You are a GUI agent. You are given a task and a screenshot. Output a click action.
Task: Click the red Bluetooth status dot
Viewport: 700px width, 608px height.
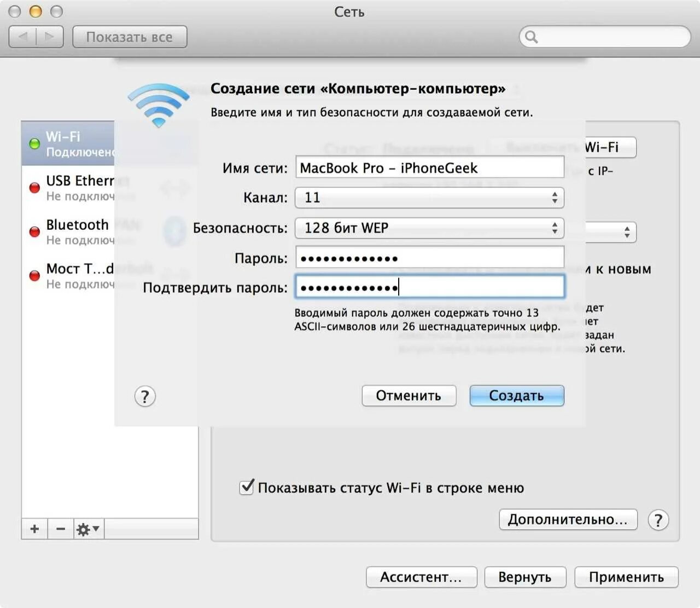coord(34,231)
